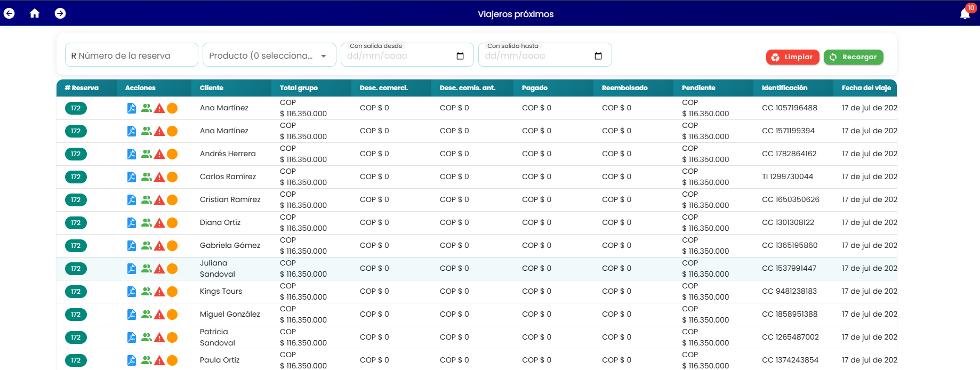
Task: Focus the Número de la reserva field
Action: pyautogui.click(x=132, y=55)
